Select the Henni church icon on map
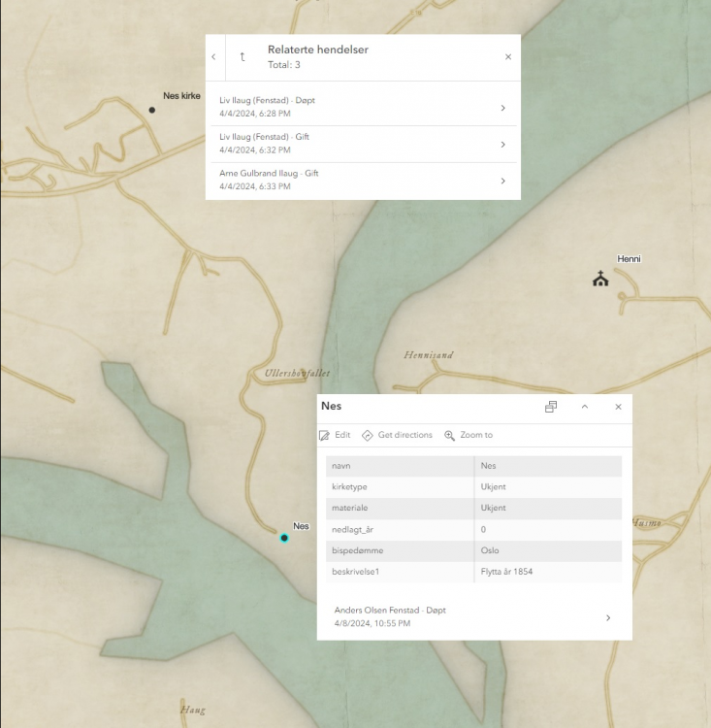Screen dimensions: 711x728 (x=600, y=280)
